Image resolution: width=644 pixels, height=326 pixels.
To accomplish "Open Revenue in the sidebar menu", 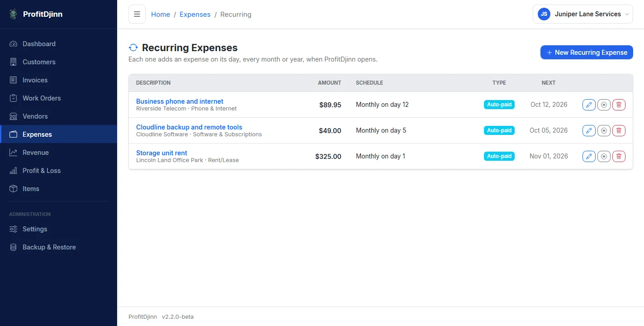I will [x=58, y=153].
